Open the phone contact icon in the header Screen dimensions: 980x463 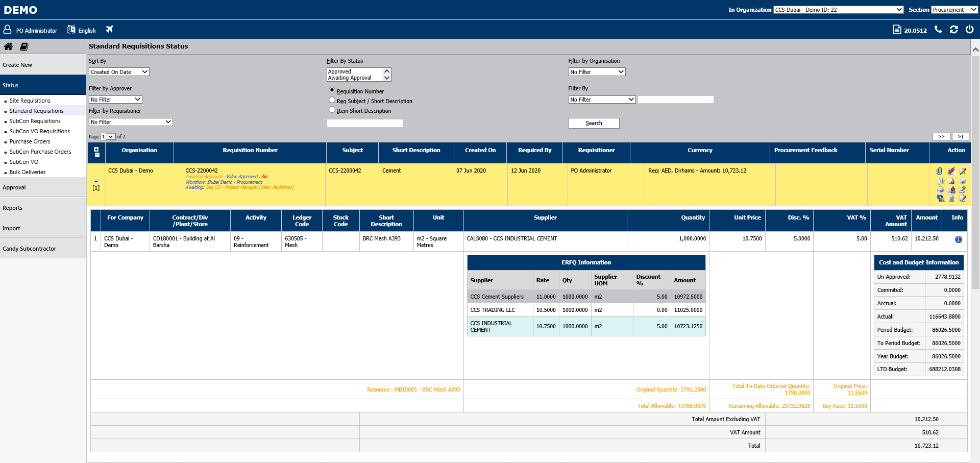pos(938,30)
